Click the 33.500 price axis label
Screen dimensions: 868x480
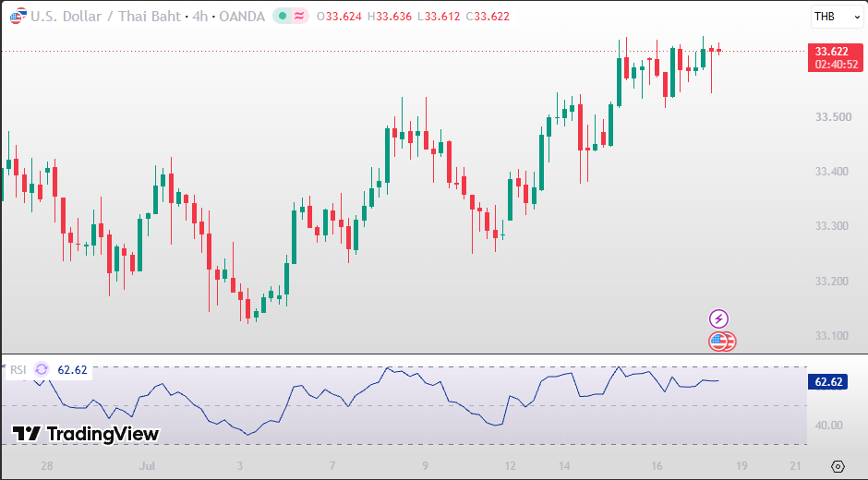tap(833, 117)
